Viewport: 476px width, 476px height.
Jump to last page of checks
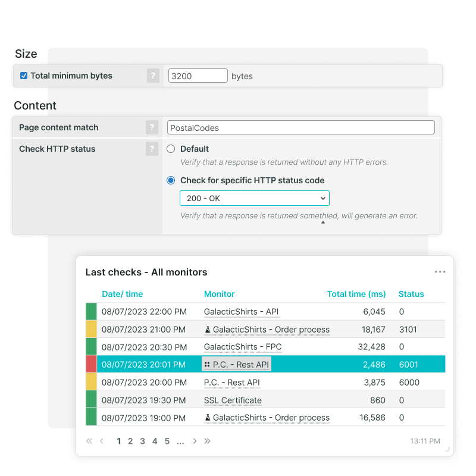[x=207, y=441]
